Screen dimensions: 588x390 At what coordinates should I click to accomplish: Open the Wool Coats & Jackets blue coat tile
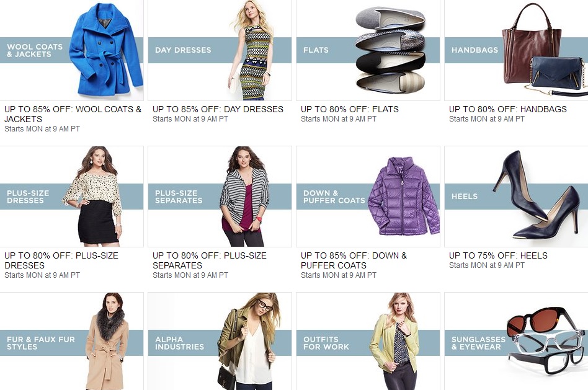pos(71,50)
